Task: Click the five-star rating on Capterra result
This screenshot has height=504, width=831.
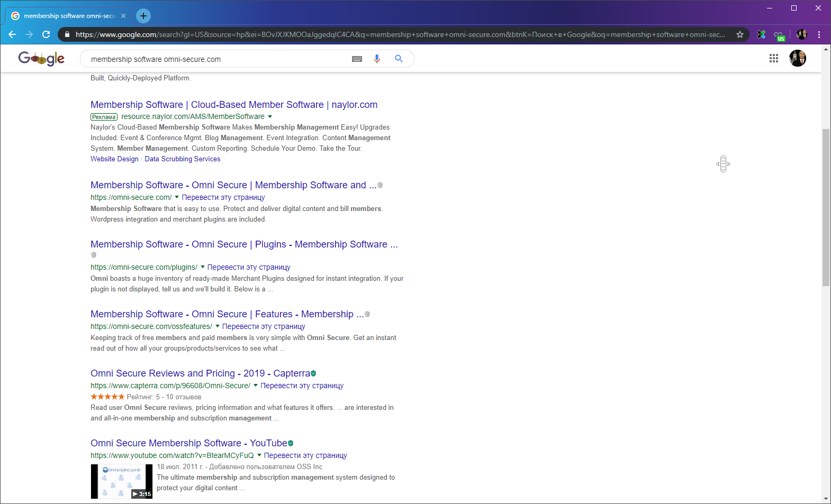Action: tap(107, 397)
